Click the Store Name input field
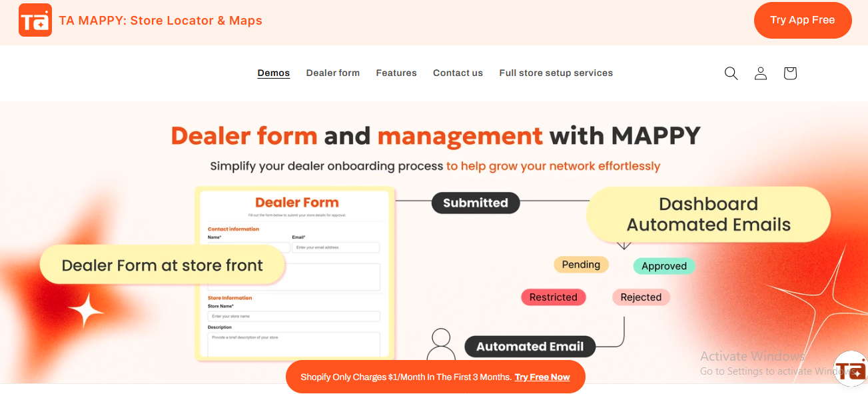 [x=294, y=316]
